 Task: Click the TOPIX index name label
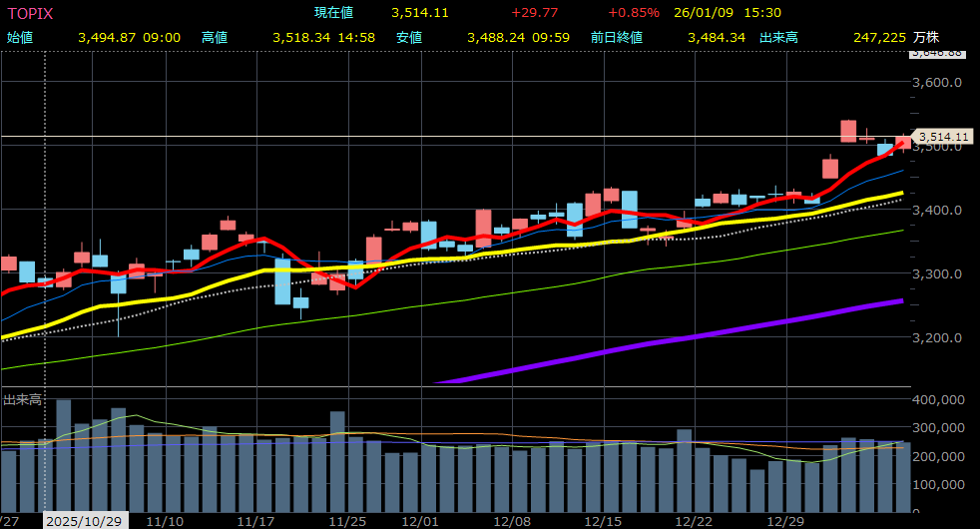point(30,13)
